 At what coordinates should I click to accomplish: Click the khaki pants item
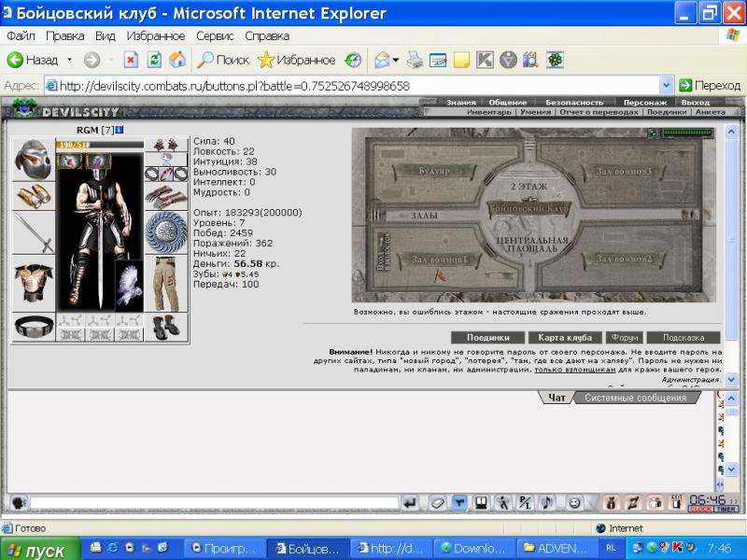click(166, 284)
